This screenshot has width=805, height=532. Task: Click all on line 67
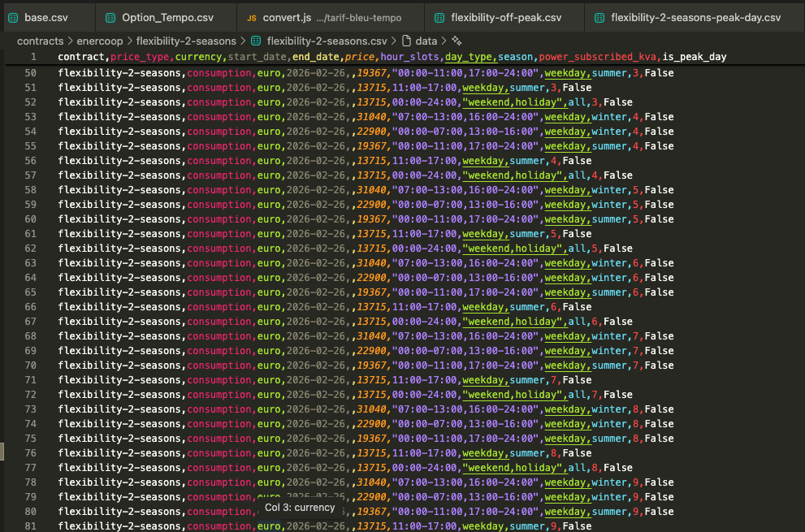coord(577,322)
